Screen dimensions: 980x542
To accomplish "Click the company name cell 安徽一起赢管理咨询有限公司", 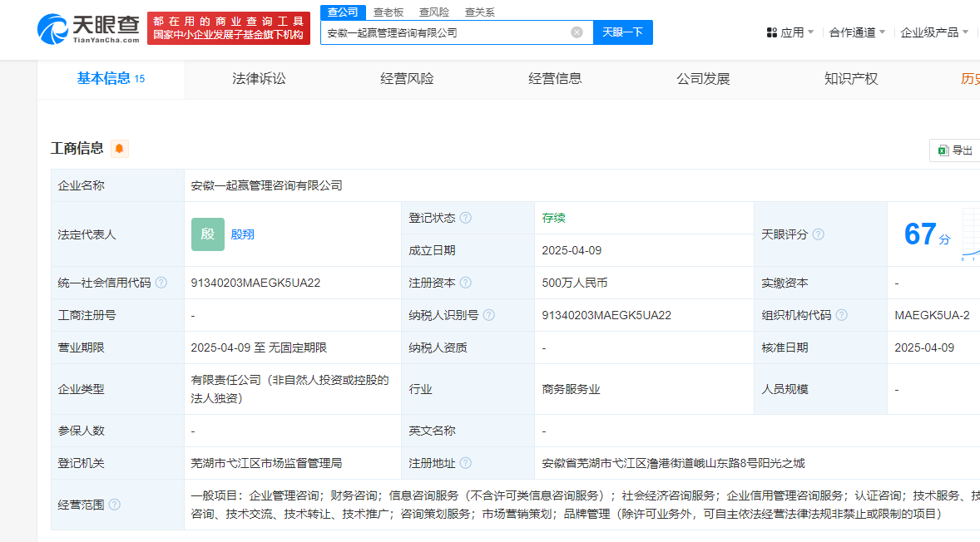I will [x=266, y=185].
